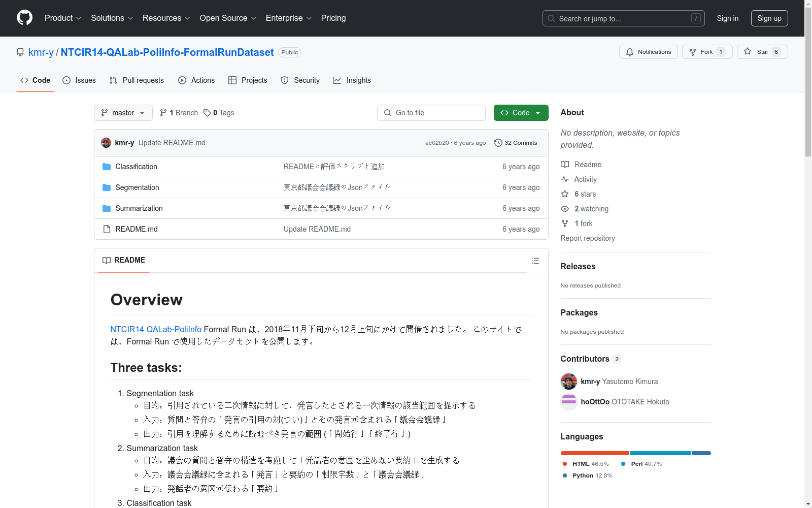812x508 pixels.
Task: Click the repository icon before kmr-y
Action: pyautogui.click(x=20, y=52)
